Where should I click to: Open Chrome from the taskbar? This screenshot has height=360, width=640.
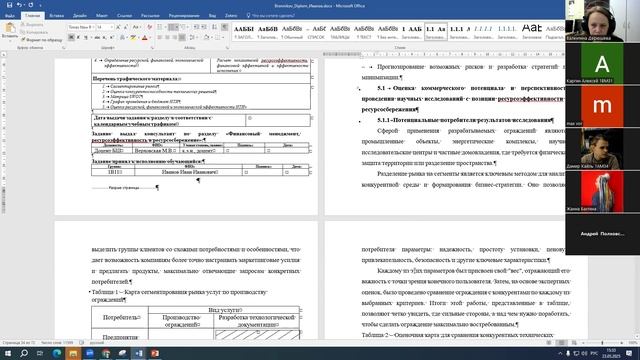(x=106, y=353)
